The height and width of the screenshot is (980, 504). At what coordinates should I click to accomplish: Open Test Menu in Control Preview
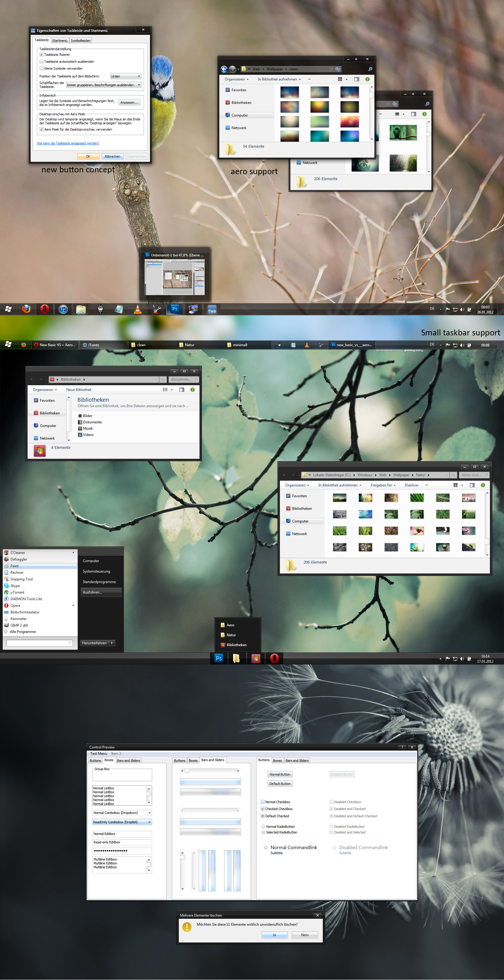(98, 753)
